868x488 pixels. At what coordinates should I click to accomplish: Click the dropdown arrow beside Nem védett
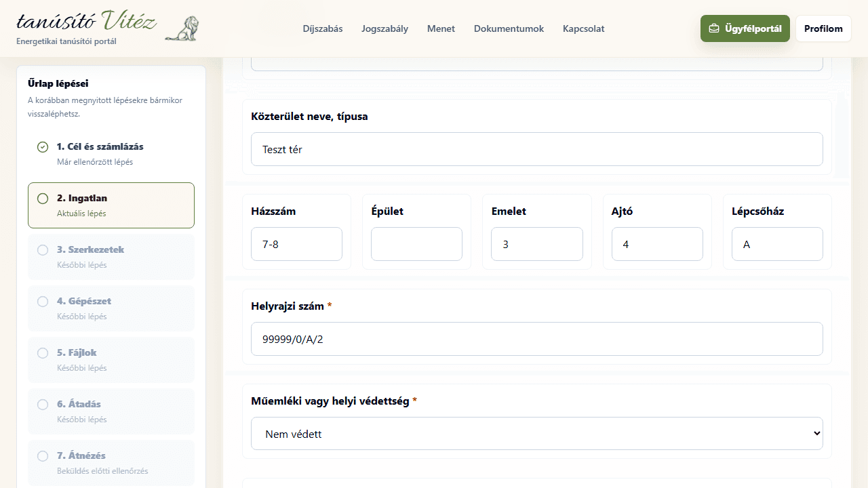point(816,434)
